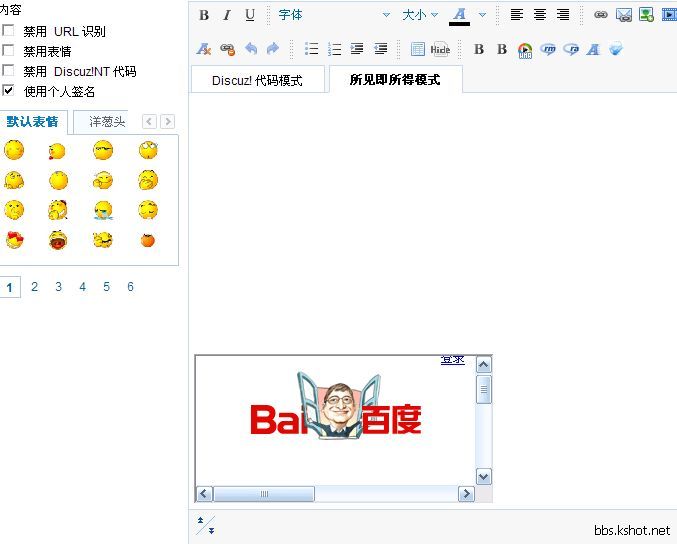Click the frame's vertical scrollbar thumb

[x=484, y=389]
